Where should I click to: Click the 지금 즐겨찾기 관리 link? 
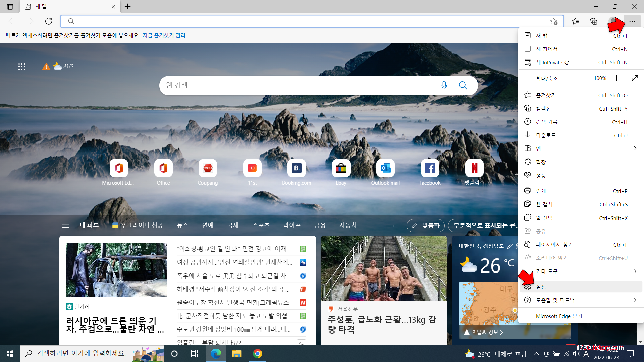pyautogui.click(x=164, y=35)
